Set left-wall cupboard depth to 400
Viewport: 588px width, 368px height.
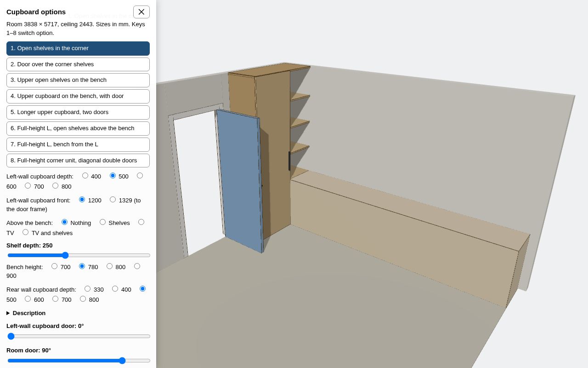(85, 176)
